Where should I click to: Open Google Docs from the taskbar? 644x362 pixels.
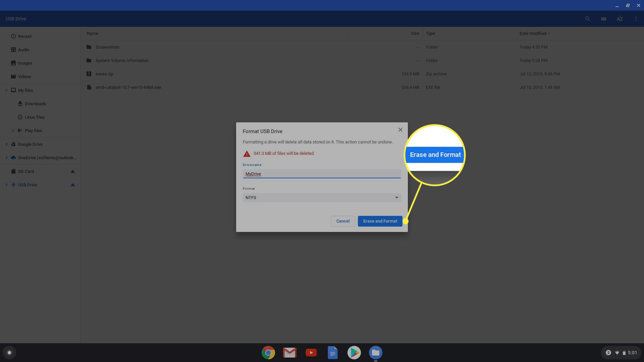click(333, 352)
